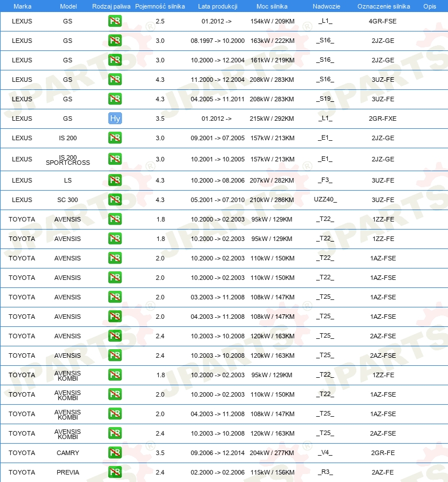Screen dimensions: 448x482
Task: Click the blue Hy hybrid icon for Lexus GS 3.5
Action: point(115,118)
